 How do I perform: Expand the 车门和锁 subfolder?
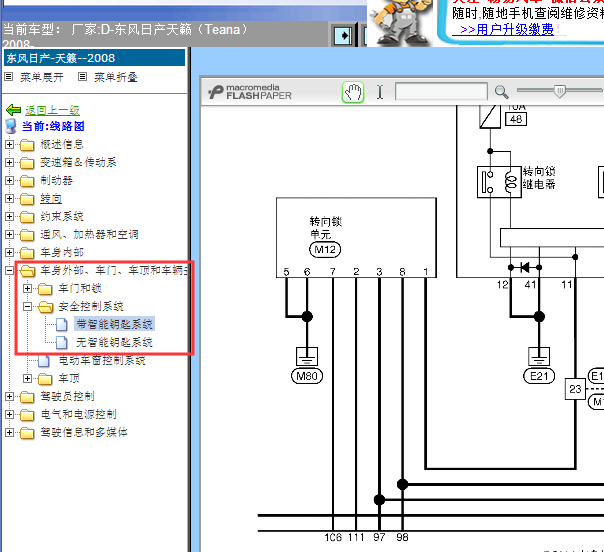pyautogui.click(x=27, y=289)
